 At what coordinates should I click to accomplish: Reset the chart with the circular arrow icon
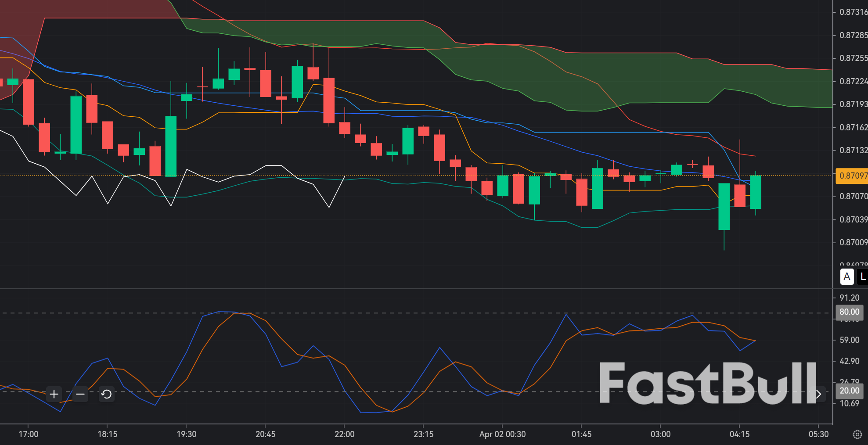coord(105,395)
